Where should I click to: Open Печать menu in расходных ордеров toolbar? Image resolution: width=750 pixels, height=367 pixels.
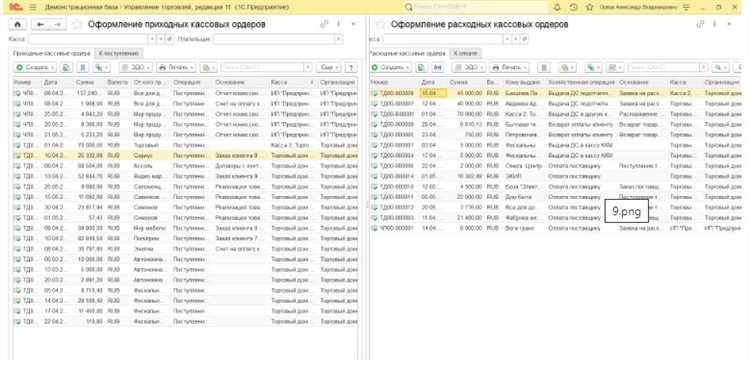pyautogui.click(x=509, y=67)
